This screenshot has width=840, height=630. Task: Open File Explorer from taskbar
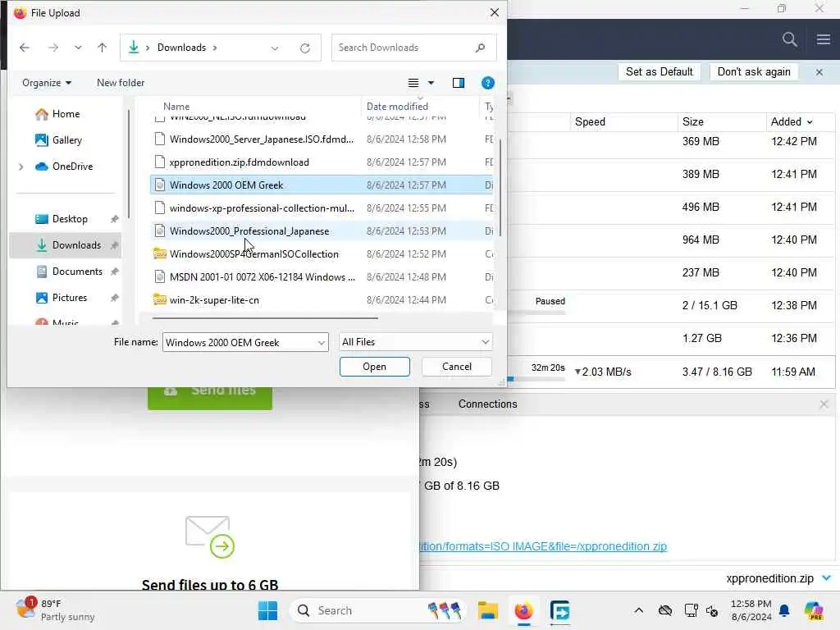coord(487,610)
